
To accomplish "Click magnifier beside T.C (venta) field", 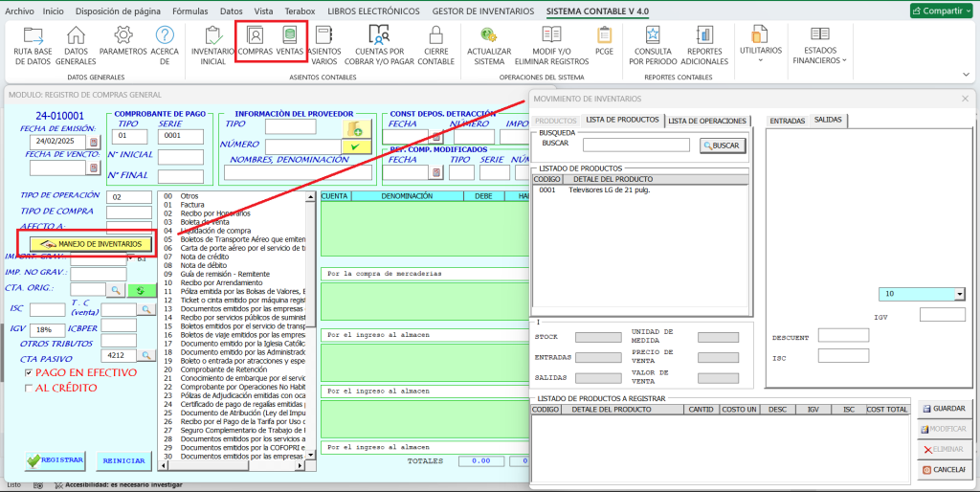I will (x=145, y=309).
